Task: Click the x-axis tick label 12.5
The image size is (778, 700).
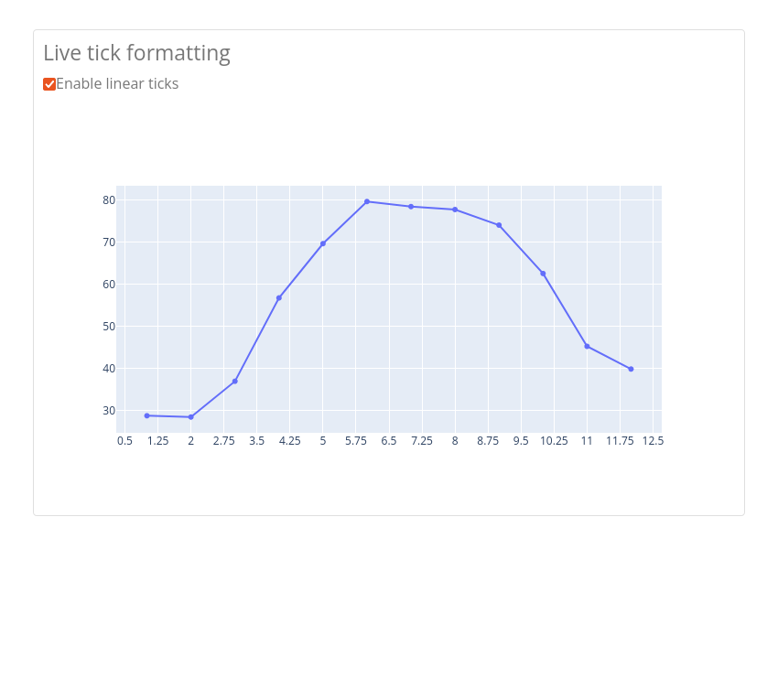Action: pyautogui.click(x=653, y=441)
